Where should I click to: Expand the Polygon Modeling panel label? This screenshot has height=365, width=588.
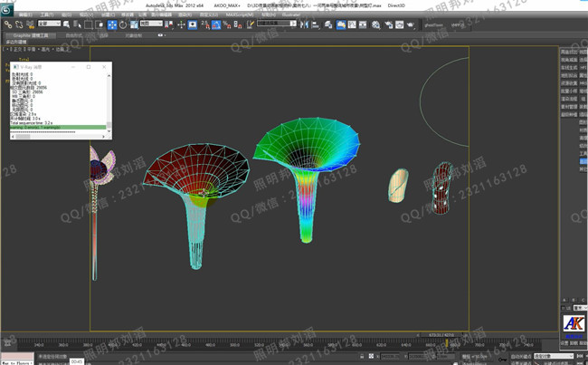pos(15,42)
